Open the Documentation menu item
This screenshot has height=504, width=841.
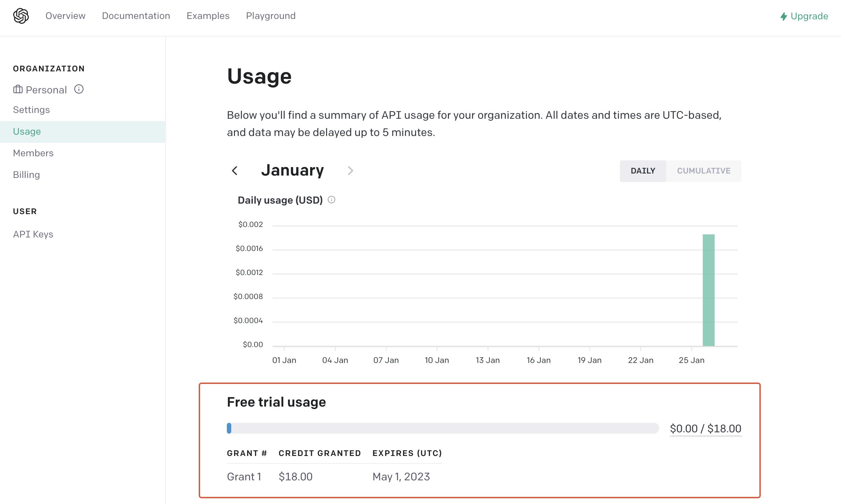[136, 16]
